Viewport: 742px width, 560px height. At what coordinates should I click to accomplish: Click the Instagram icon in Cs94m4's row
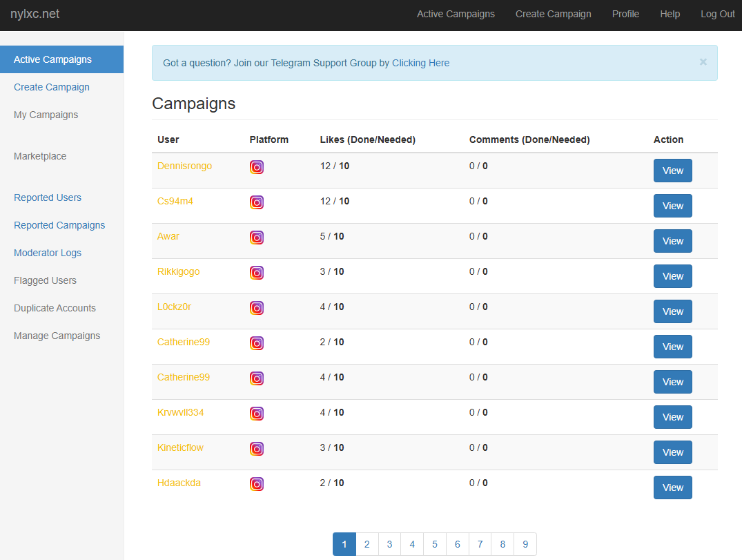257,202
